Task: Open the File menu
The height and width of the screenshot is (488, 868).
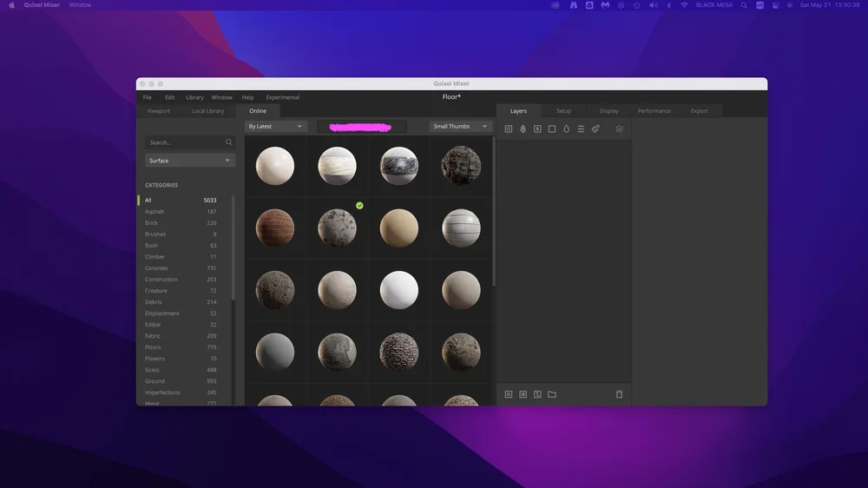Action: [x=148, y=97]
